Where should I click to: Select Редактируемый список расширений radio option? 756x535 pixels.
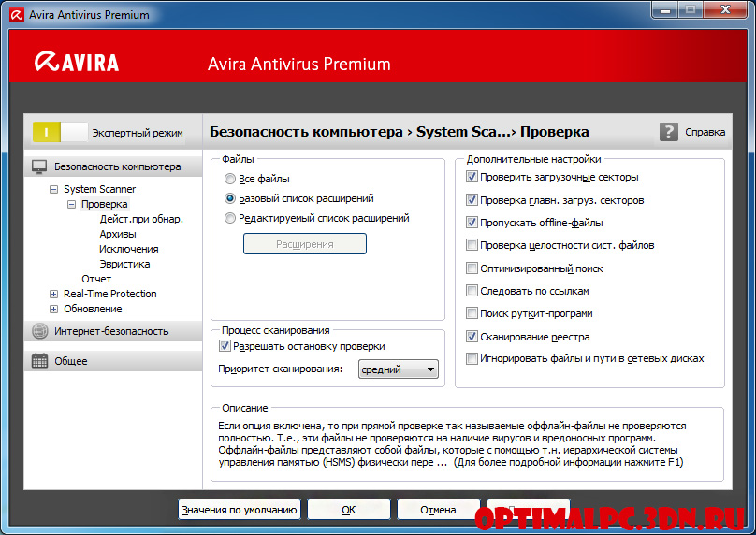(x=230, y=218)
